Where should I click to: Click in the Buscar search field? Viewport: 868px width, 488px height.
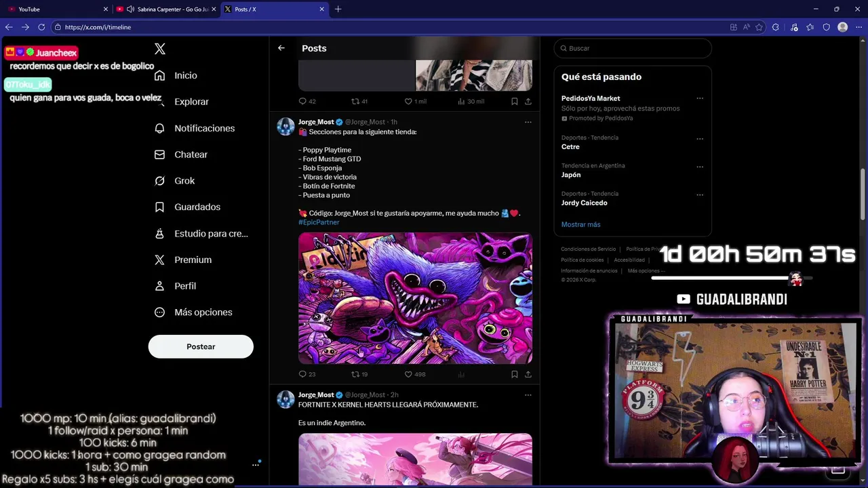(x=633, y=48)
